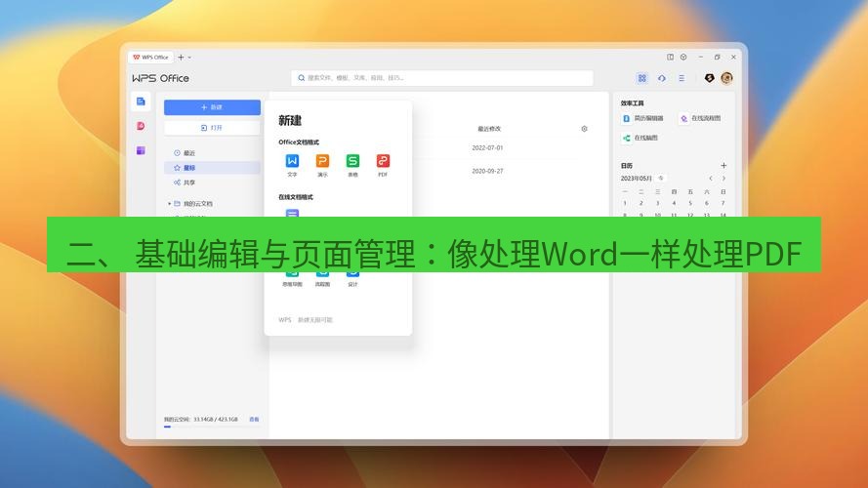Click the black membership badge icon
This screenshot has height=488, width=868.
[x=709, y=78]
